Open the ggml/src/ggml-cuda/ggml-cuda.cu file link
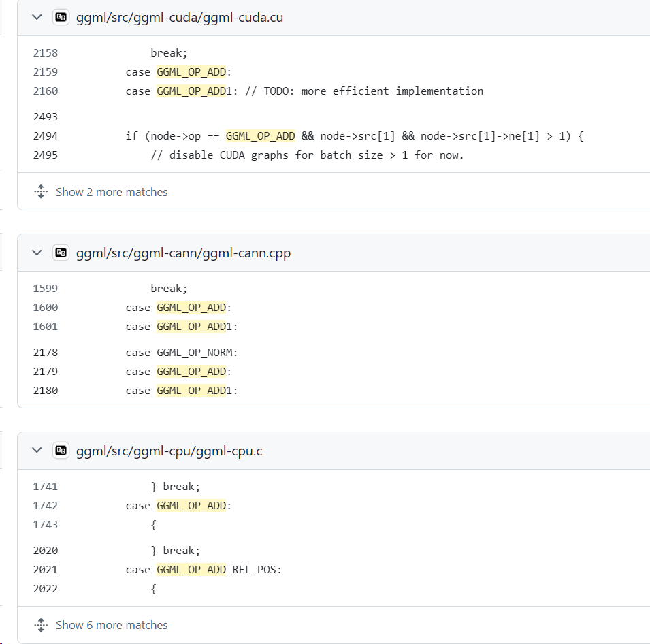The height and width of the screenshot is (644, 650). [178, 17]
